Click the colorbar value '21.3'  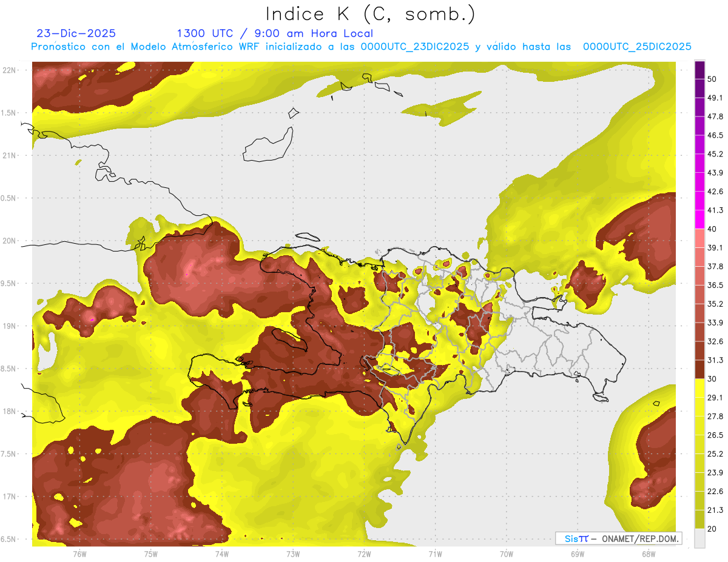tap(715, 510)
